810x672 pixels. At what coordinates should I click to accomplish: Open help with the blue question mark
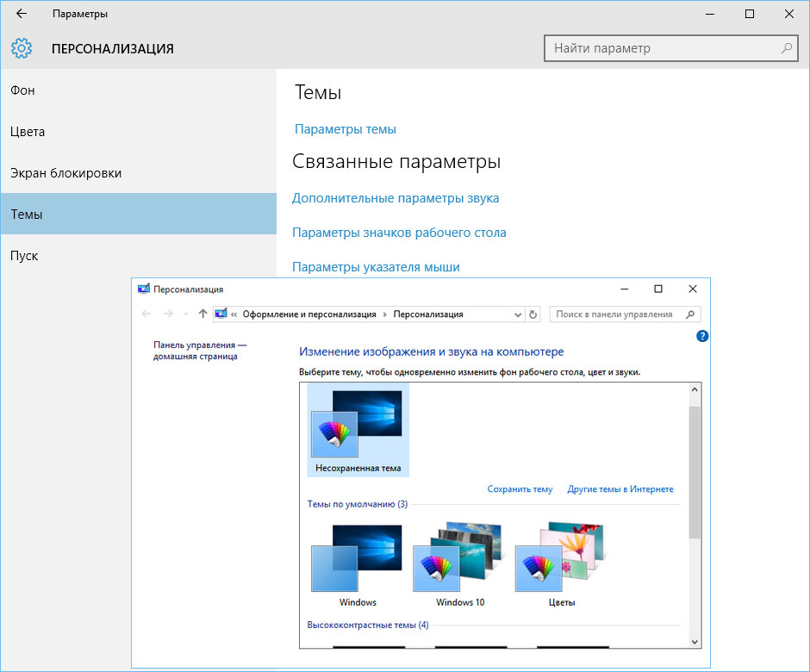(702, 336)
